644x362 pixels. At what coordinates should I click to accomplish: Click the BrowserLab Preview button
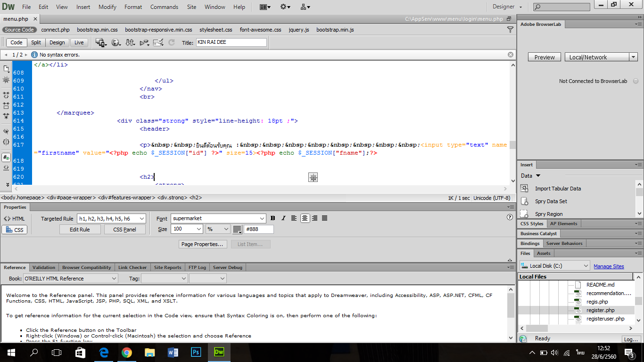pyautogui.click(x=545, y=57)
